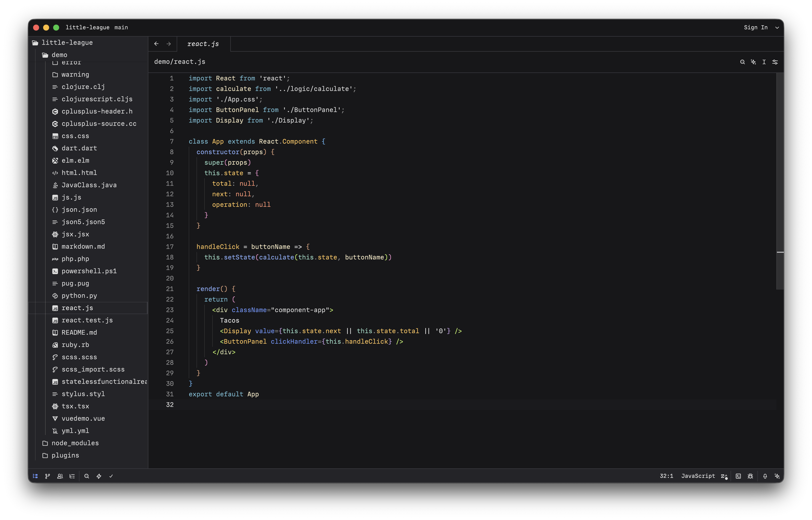Click the lightning bolt icon in the status bar
This screenshot has width=812, height=520.
tap(99, 476)
